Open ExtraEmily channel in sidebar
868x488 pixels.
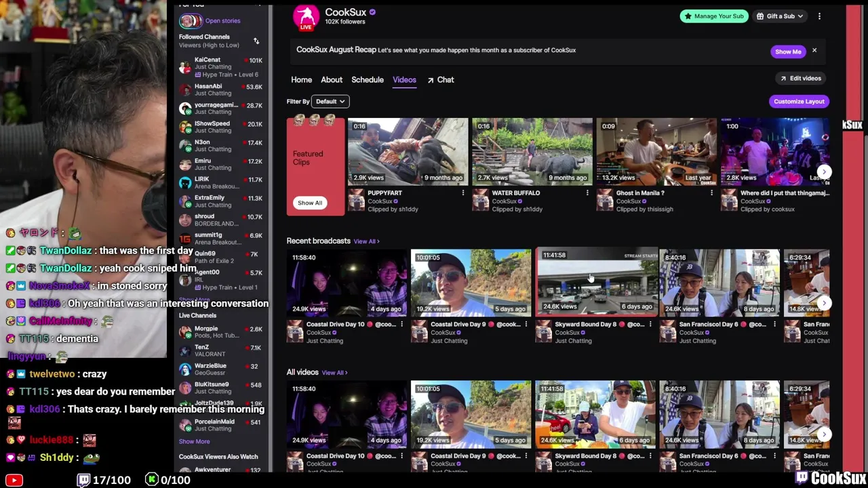[222, 201]
